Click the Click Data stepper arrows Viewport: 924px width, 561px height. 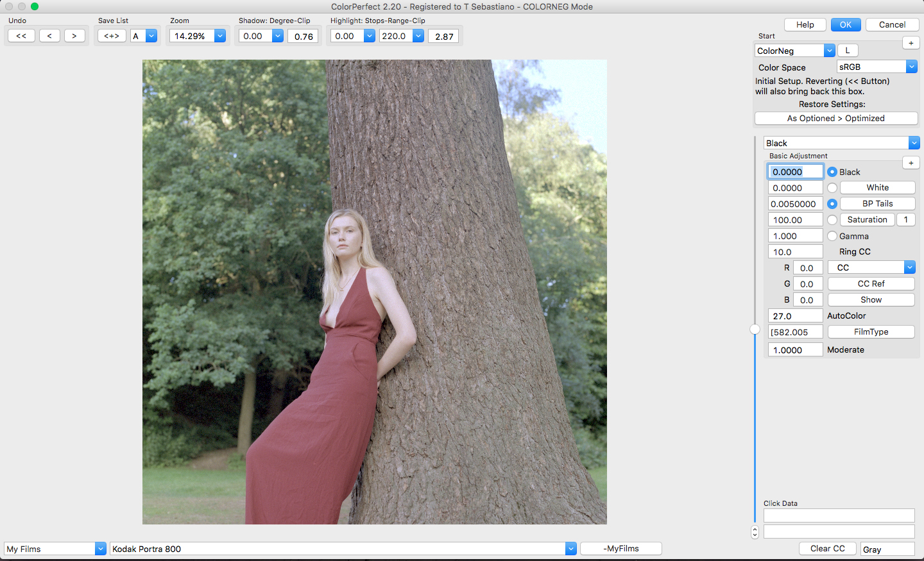tap(755, 532)
